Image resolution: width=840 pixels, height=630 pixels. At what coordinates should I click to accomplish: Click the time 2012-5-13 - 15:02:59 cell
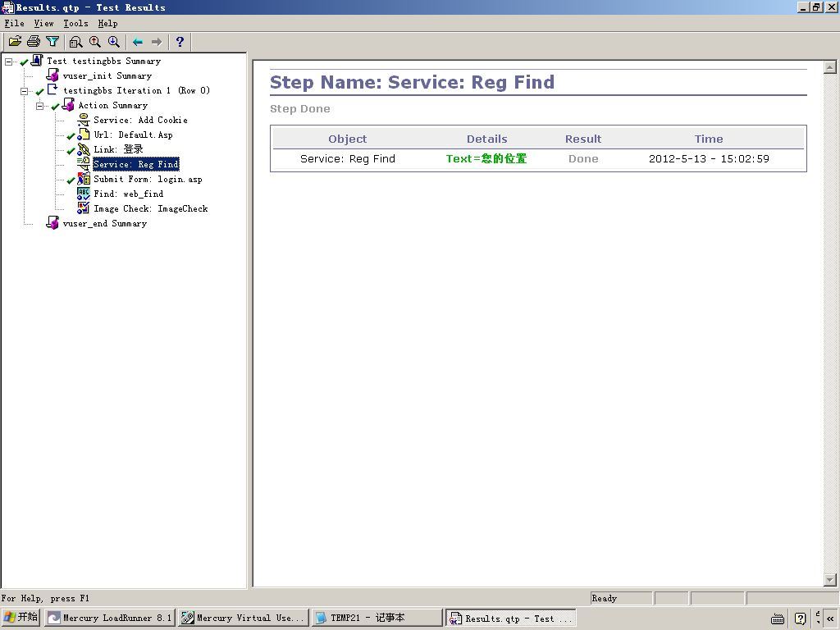coord(709,158)
